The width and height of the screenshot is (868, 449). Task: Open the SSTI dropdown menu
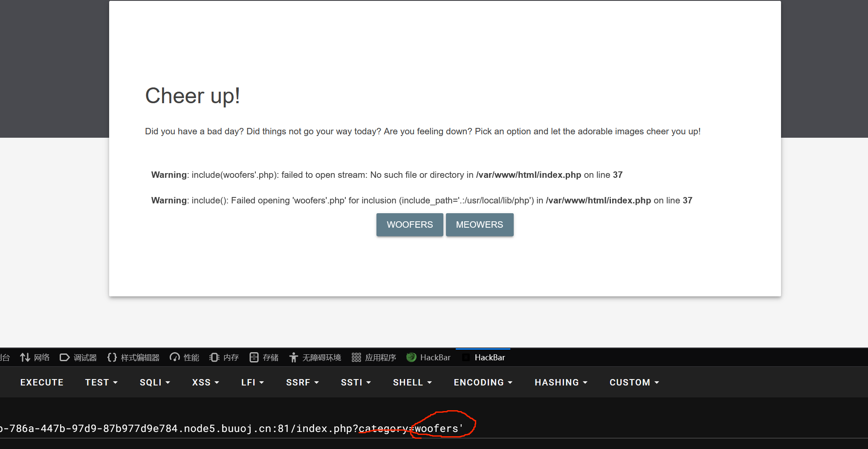coord(356,382)
